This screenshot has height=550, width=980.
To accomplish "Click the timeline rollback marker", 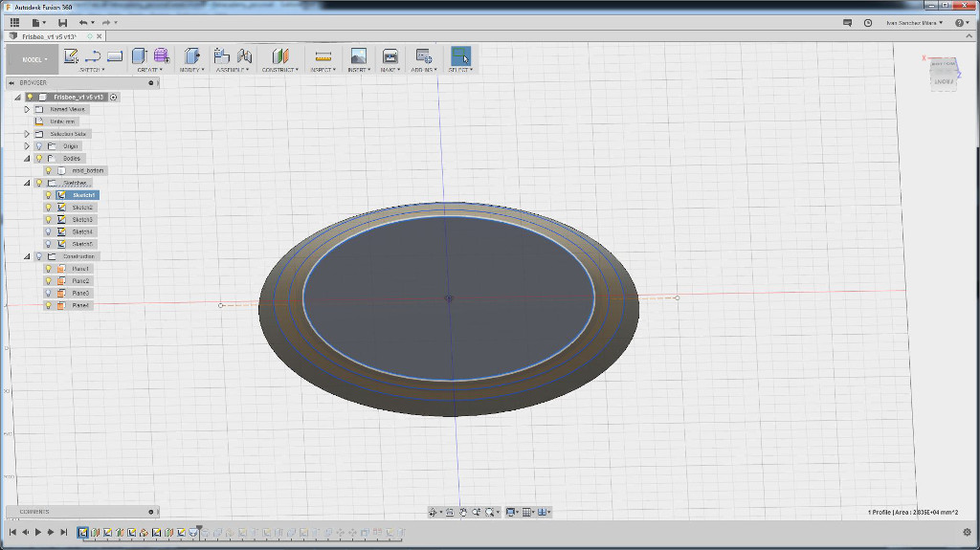I will click(199, 530).
